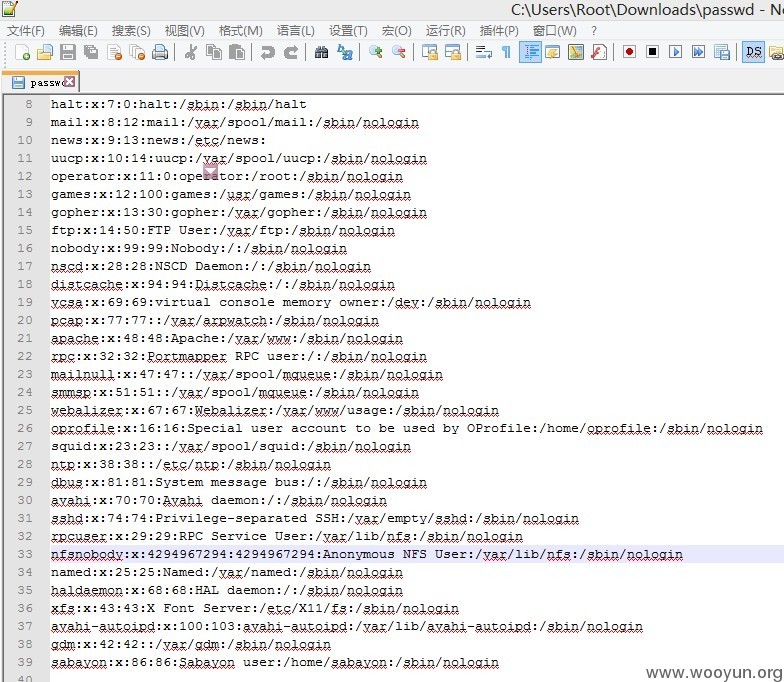Open the Replace dialog icon

tap(345, 52)
